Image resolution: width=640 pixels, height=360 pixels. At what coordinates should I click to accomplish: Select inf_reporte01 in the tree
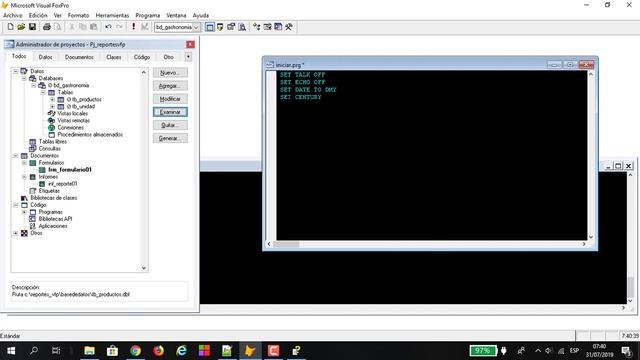(x=62, y=184)
